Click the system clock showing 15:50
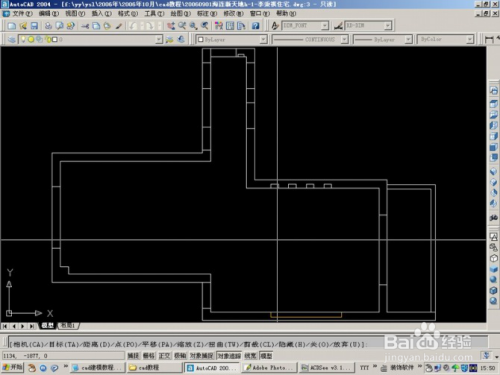 pyautogui.click(x=487, y=368)
